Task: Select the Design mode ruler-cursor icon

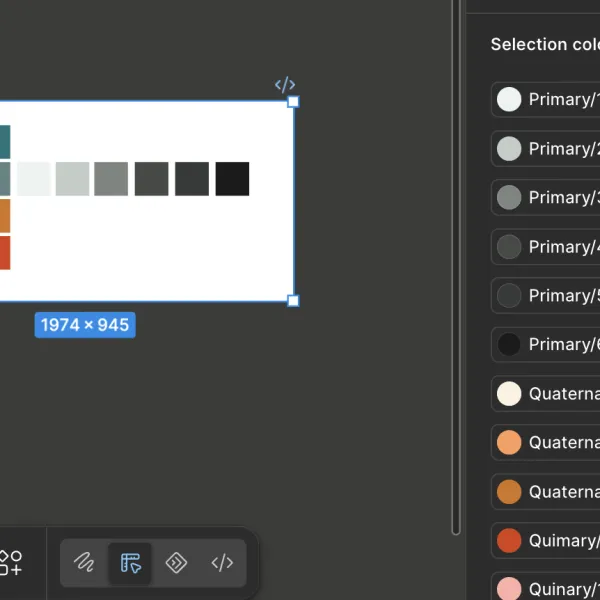Action: coord(130,563)
